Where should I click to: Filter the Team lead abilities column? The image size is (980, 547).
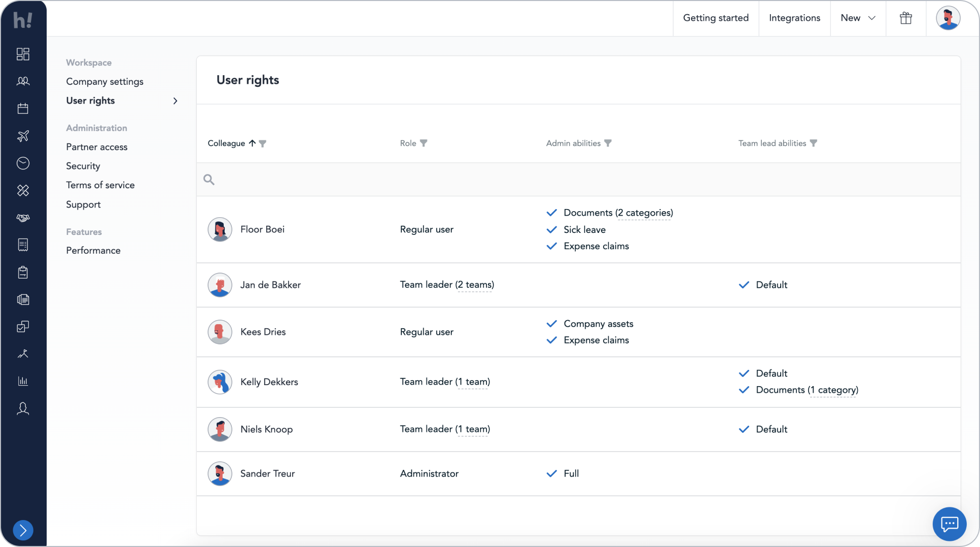(813, 143)
